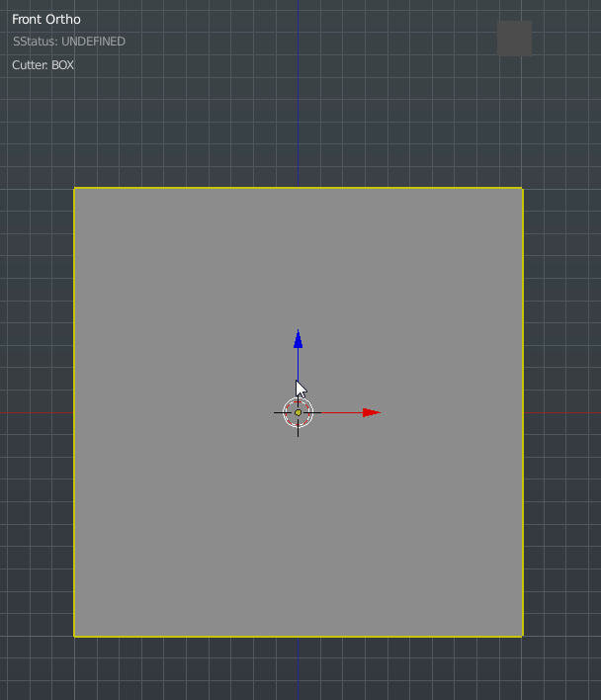Click the blue Z-axis arrow handle
The height and width of the screenshot is (700, 601).
(299, 339)
